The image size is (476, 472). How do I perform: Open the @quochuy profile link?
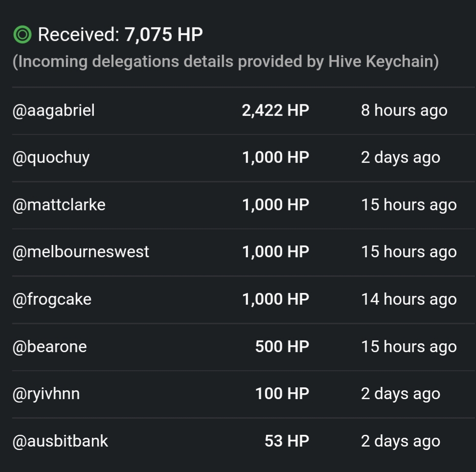51,158
